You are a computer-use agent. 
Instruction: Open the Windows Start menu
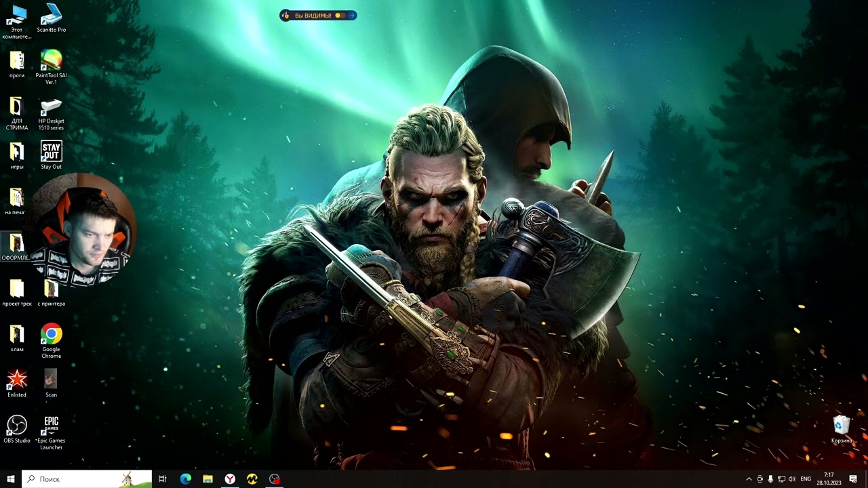[x=11, y=479]
